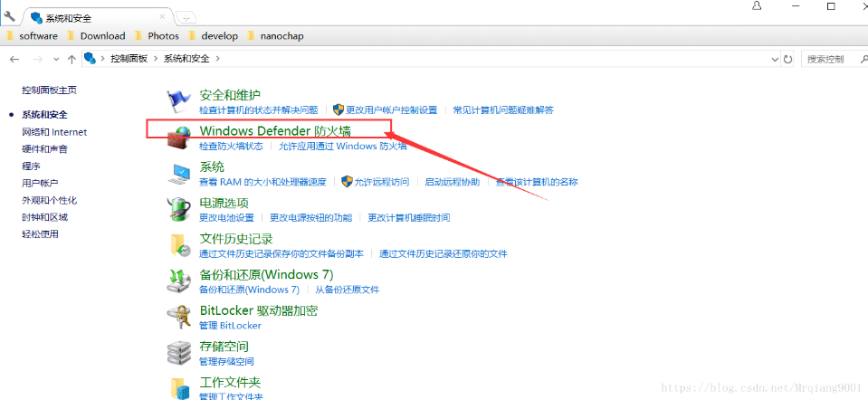This screenshot has height=409, width=868.
Task: Open recent locations dropdown arrow
Action: 56,59
